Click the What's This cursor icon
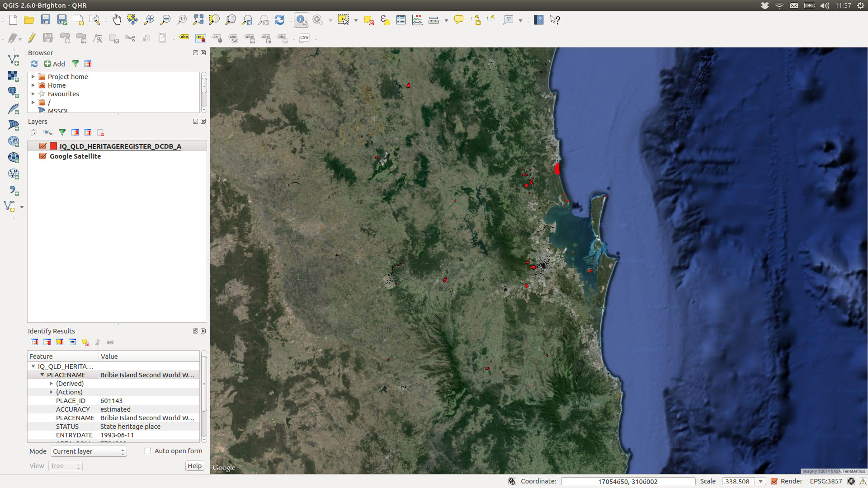This screenshot has height=488, width=868. pos(555,20)
